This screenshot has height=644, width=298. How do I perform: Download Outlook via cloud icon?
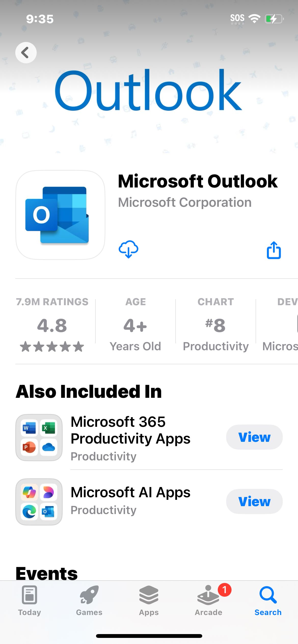128,249
